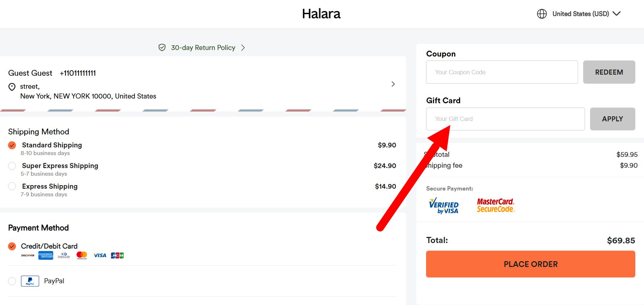This screenshot has height=305, width=644.
Task: Click the globe icon in the header
Action: point(542,14)
